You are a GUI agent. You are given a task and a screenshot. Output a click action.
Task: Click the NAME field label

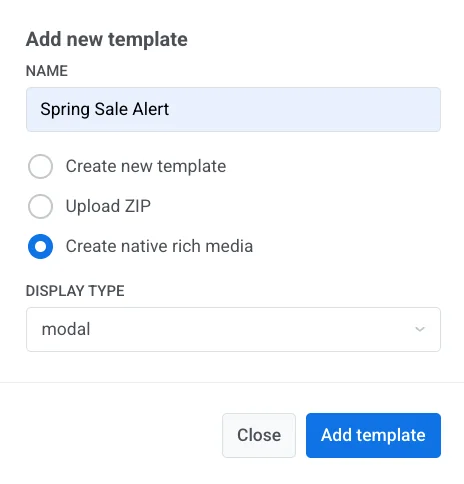click(47, 71)
